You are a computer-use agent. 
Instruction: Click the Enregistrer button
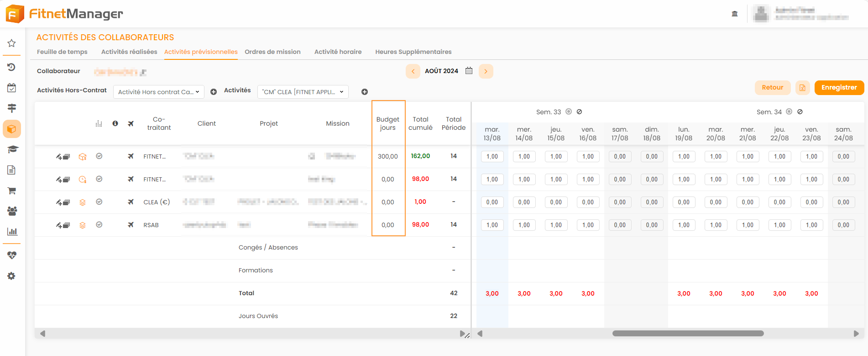[x=839, y=88]
